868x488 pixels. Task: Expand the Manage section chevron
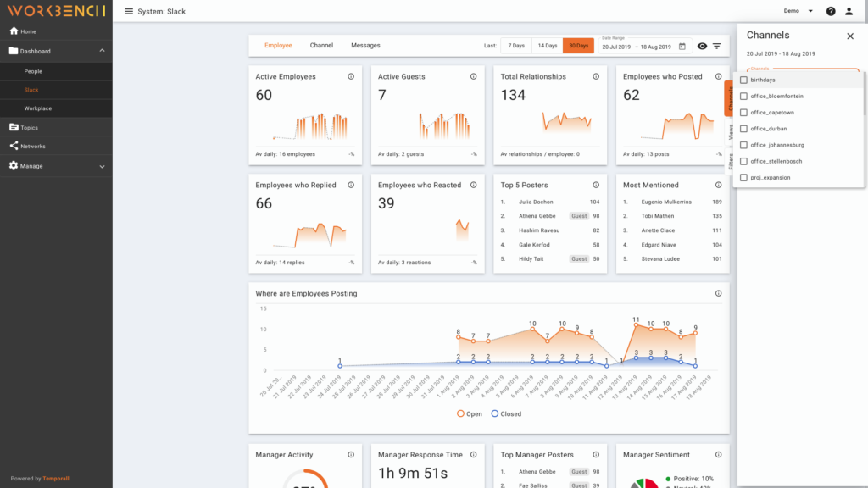coord(102,166)
